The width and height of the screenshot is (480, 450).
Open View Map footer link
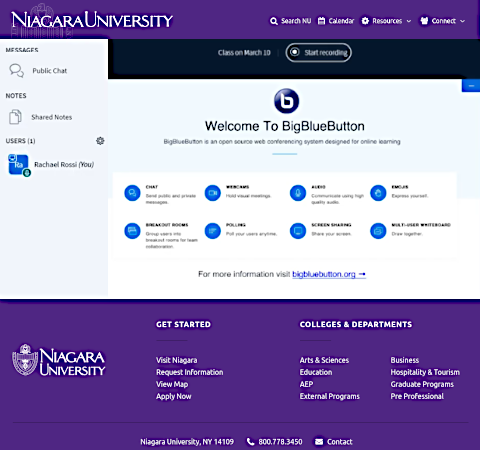point(172,384)
